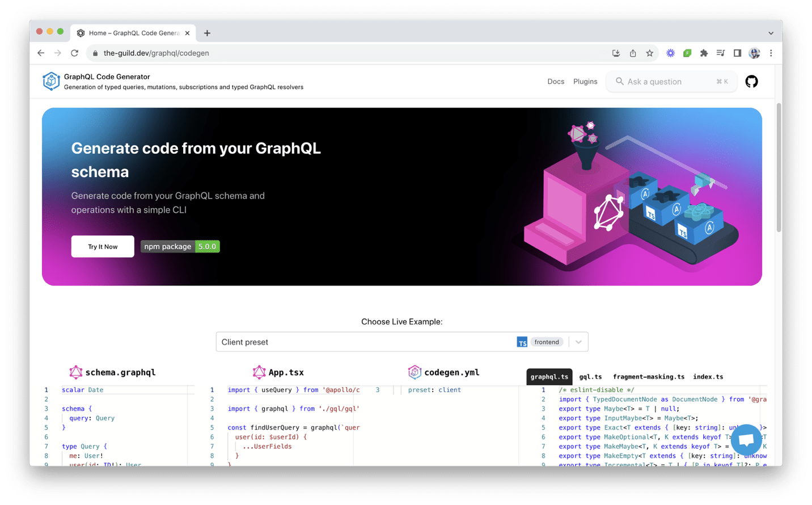
Task: Click the schema.graphql file title
Action: (x=120, y=372)
